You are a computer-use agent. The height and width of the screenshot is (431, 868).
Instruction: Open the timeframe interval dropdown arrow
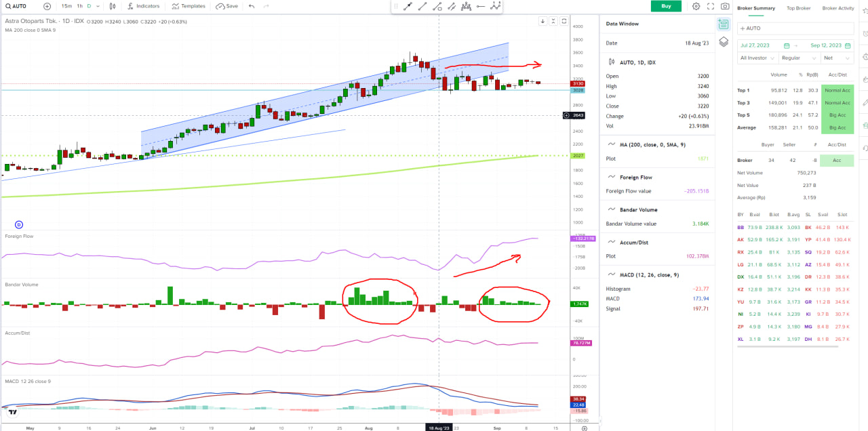(x=98, y=6)
